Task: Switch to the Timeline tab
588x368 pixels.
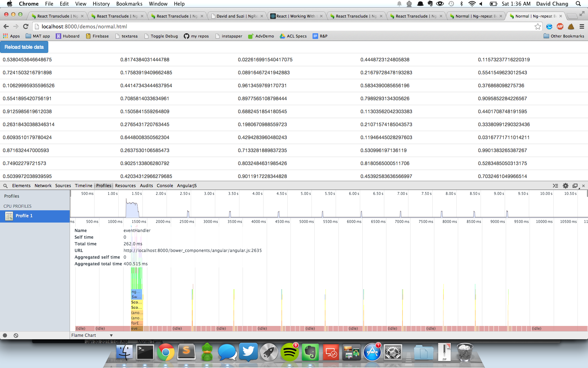Action: tap(84, 186)
